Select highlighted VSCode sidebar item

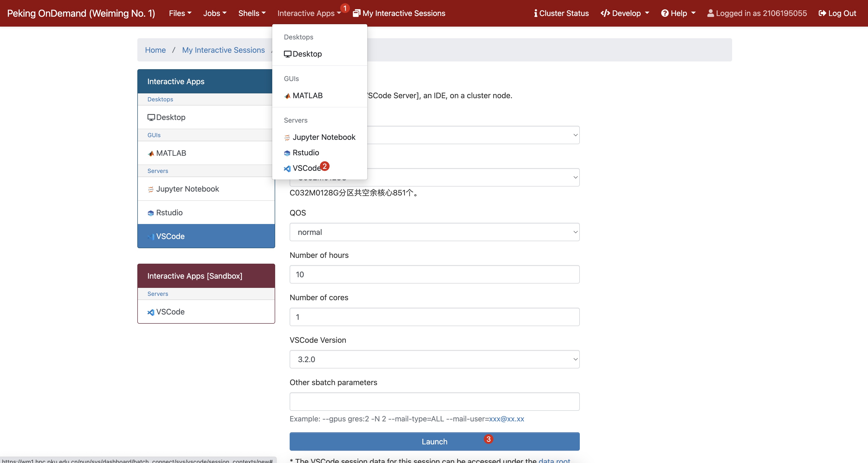[x=206, y=236]
